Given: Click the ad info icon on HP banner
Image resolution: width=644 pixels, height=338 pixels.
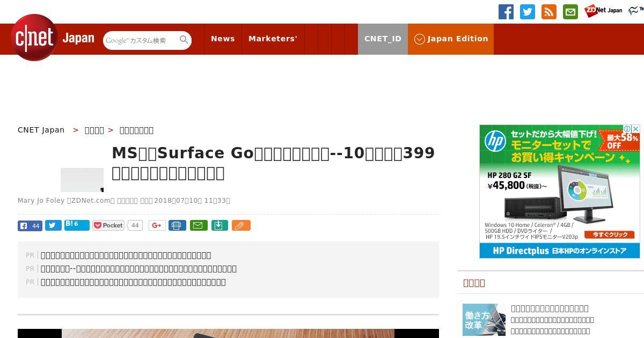Looking at the screenshot, I should coord(627,129).
